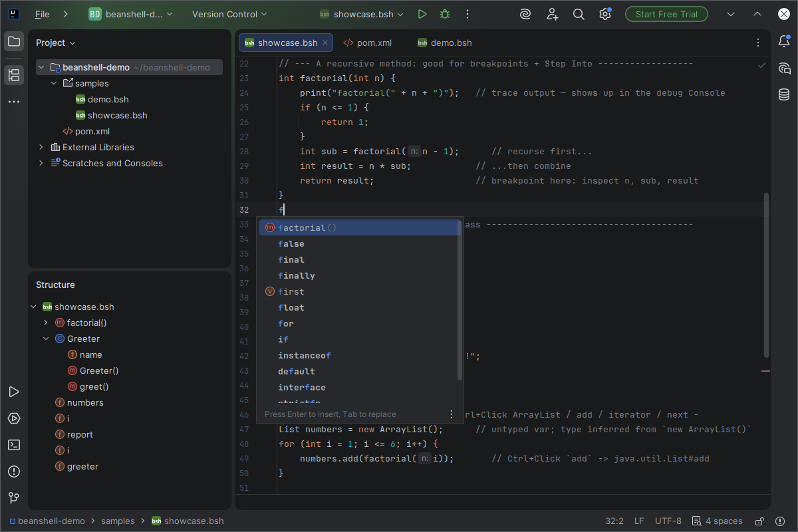798x532 pixels.
Task: Switch to the demo.bsh tab
Action: 444,43
